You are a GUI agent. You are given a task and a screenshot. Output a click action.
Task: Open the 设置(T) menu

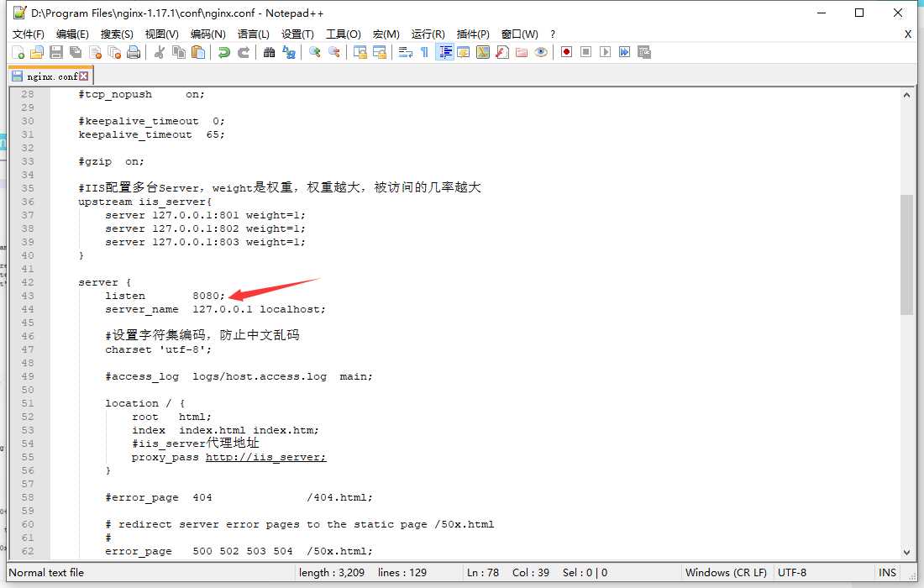pyautogui.click(x=297, y=34)
